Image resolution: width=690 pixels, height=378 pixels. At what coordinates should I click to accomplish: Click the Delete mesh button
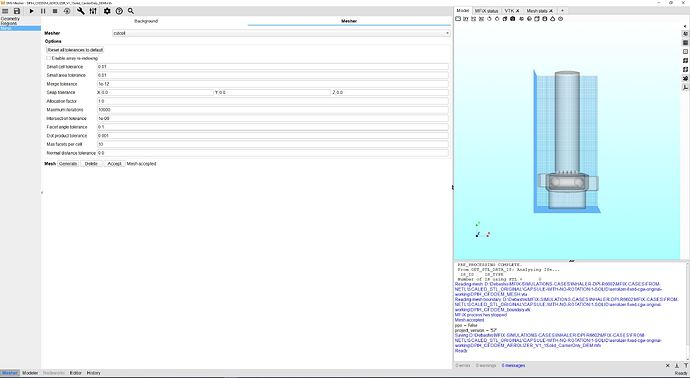point(91,164)
